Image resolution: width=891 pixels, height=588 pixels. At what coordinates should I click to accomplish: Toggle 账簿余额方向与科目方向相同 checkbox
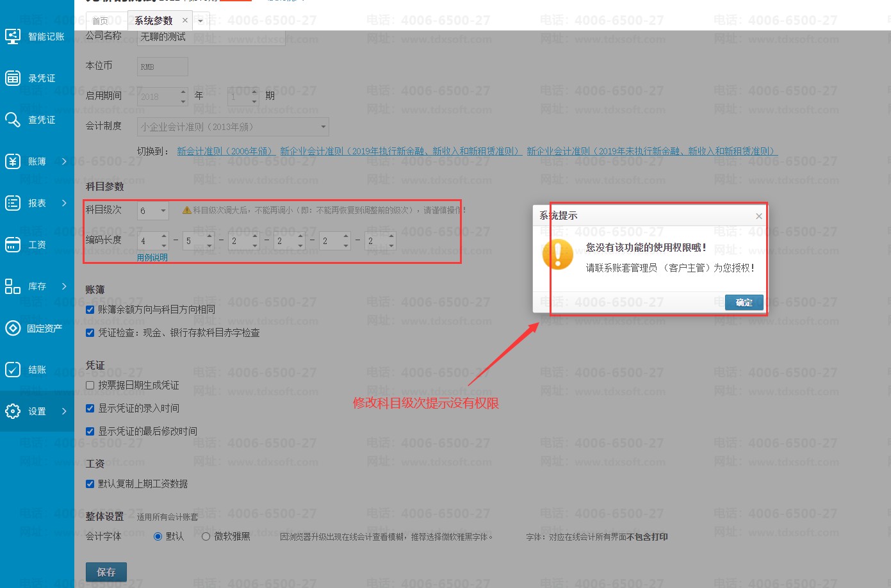tap(90, 310)
